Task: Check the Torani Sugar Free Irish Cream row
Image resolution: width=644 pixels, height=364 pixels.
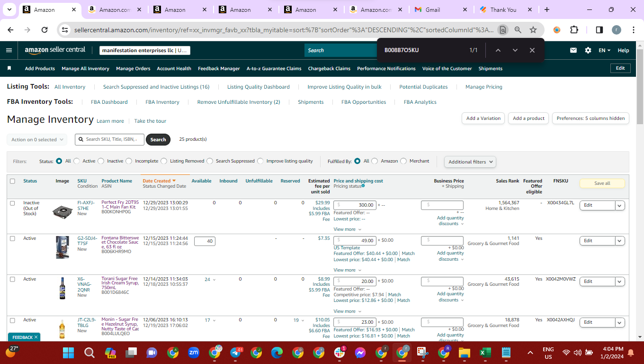Action: click(x=13, y=279)
